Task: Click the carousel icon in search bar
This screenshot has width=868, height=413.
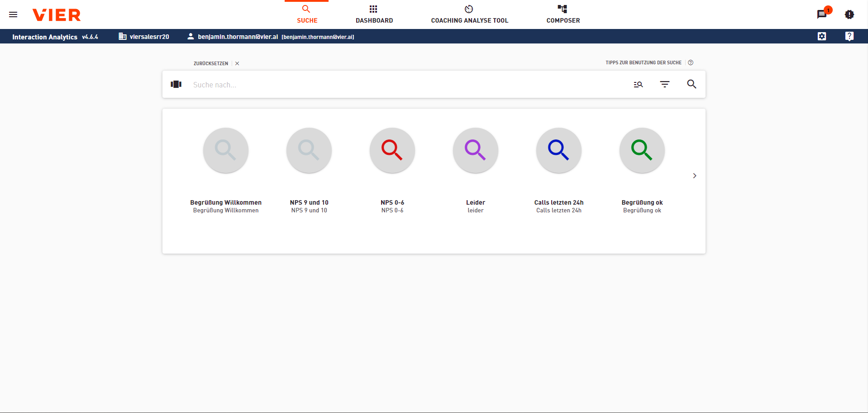Action: [176, 84]
